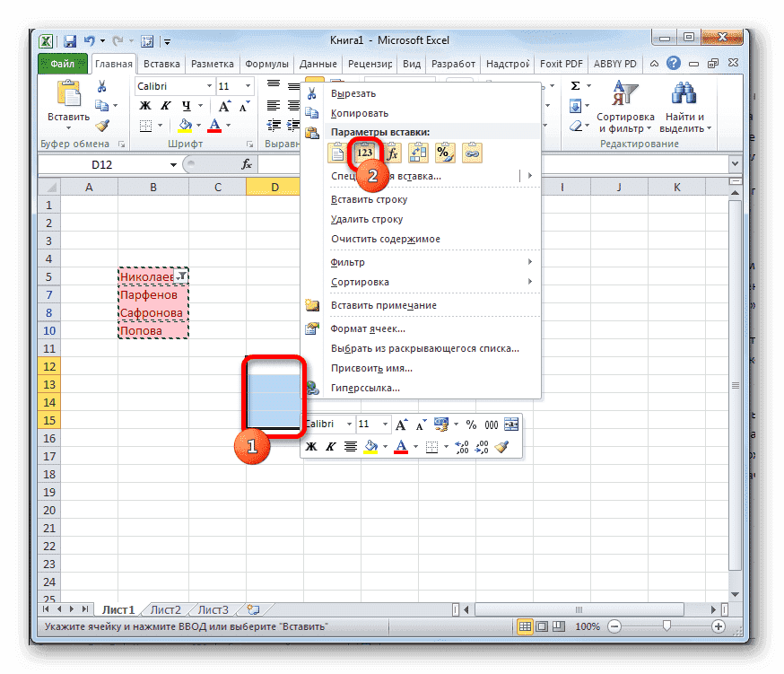Open the fill color dropdown arrow in mini toolbar
The width and height of the screenshot is (784, 674).
click(384, 445)
